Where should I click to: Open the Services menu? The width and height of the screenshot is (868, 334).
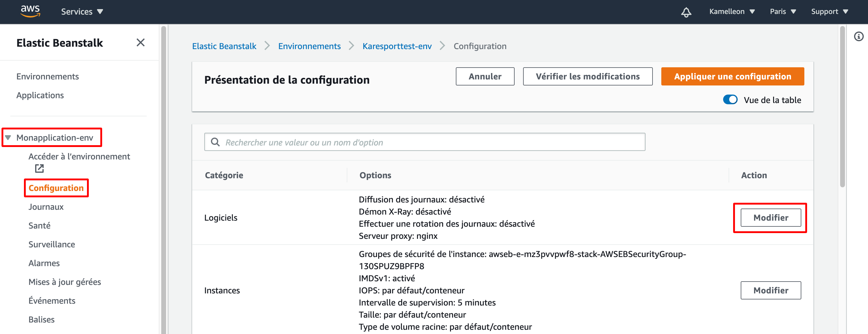point(81,12)
